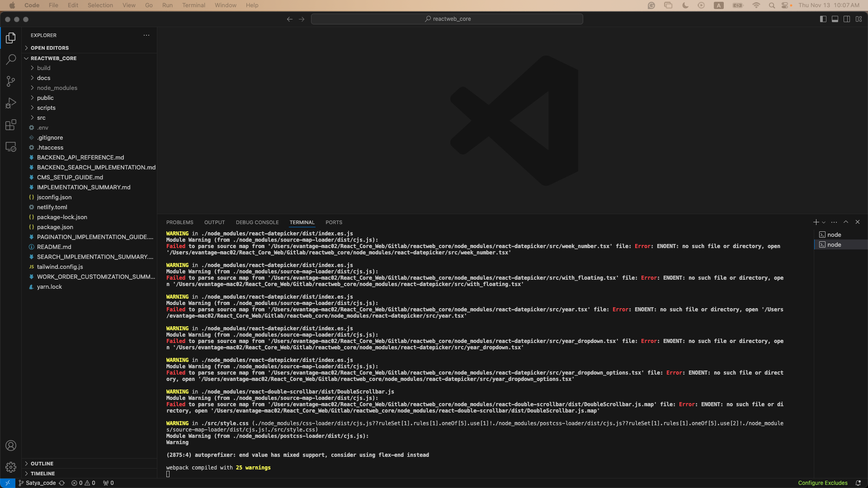The width and height of the screenshot is (868, 488).
Task: Toggle the primary side bar layout button
Action: click(823, 19)
